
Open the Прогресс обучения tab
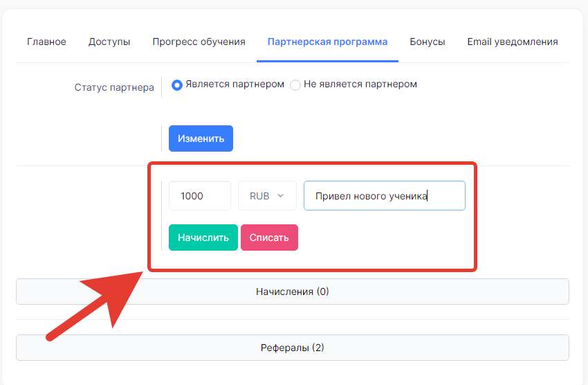point(199,42)
